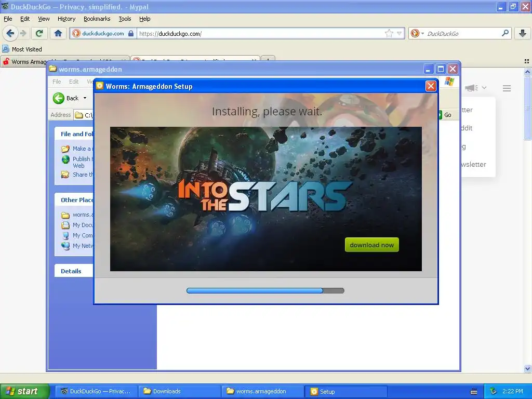Click the DuckDuckGo site identity icon

(76, 33)
